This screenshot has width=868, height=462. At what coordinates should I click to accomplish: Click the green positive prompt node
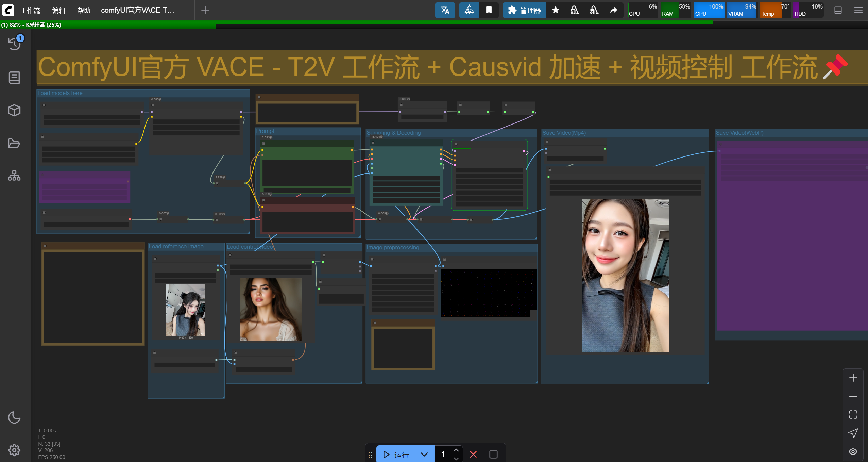(307, 167)
